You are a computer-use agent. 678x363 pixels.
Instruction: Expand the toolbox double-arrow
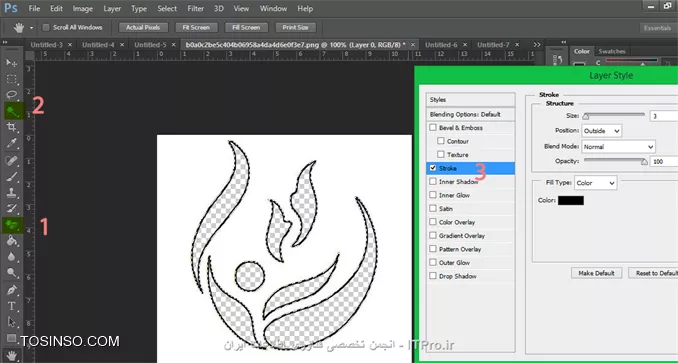tap(5, 42)
